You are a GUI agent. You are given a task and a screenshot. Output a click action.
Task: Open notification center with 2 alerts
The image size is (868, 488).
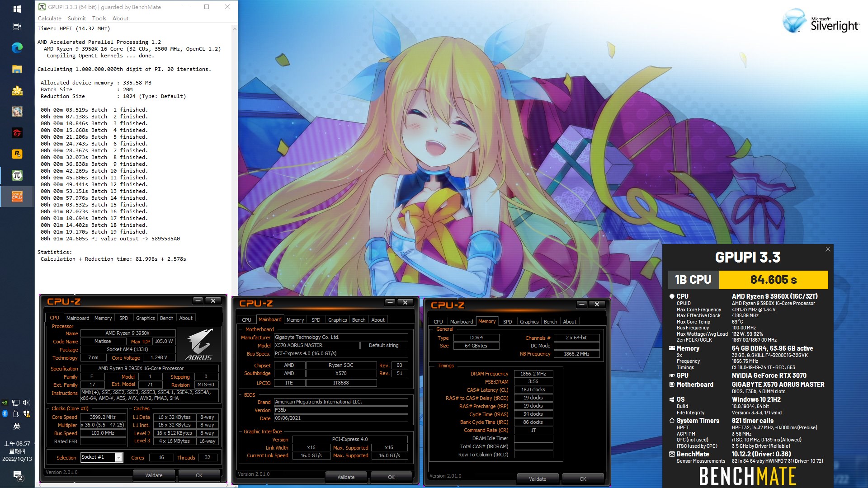(18, 475)
